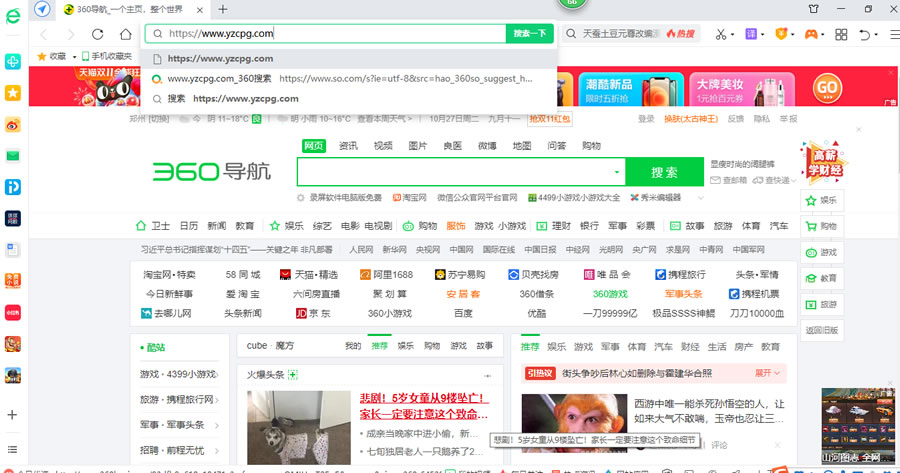Screen dimensions: 900x473
Task: Select the cube 魔方 娱乐 tab
Action: click(406, 346)
